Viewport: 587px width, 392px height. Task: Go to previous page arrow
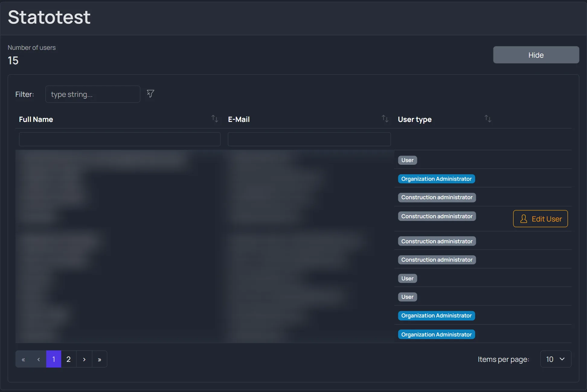39,359
